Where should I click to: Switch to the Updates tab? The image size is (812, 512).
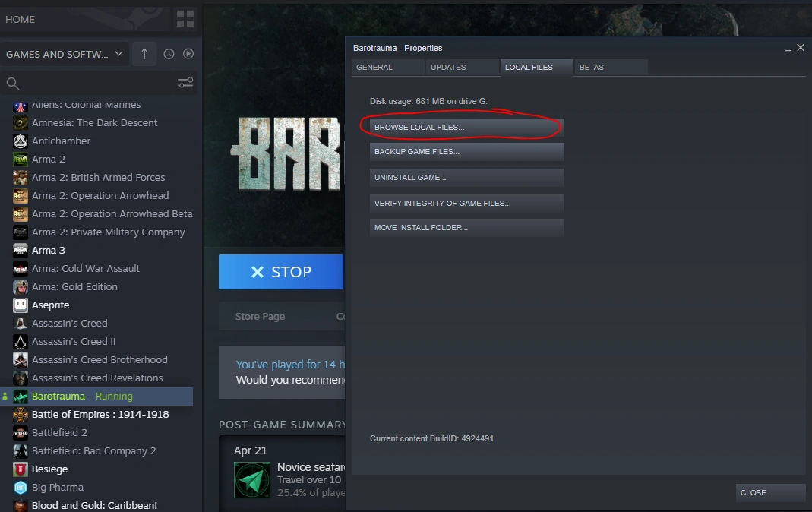pyautogui.click(x=463, y=68)
